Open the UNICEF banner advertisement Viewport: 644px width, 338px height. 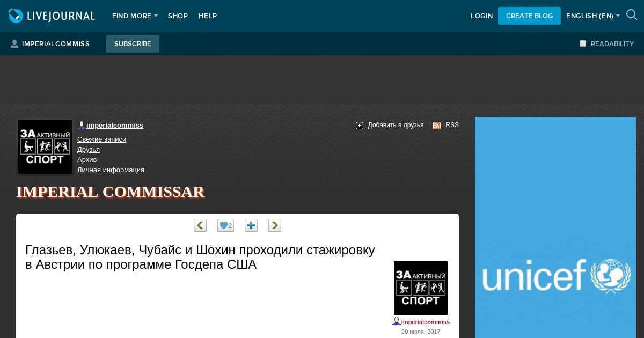tap(555, 227)
